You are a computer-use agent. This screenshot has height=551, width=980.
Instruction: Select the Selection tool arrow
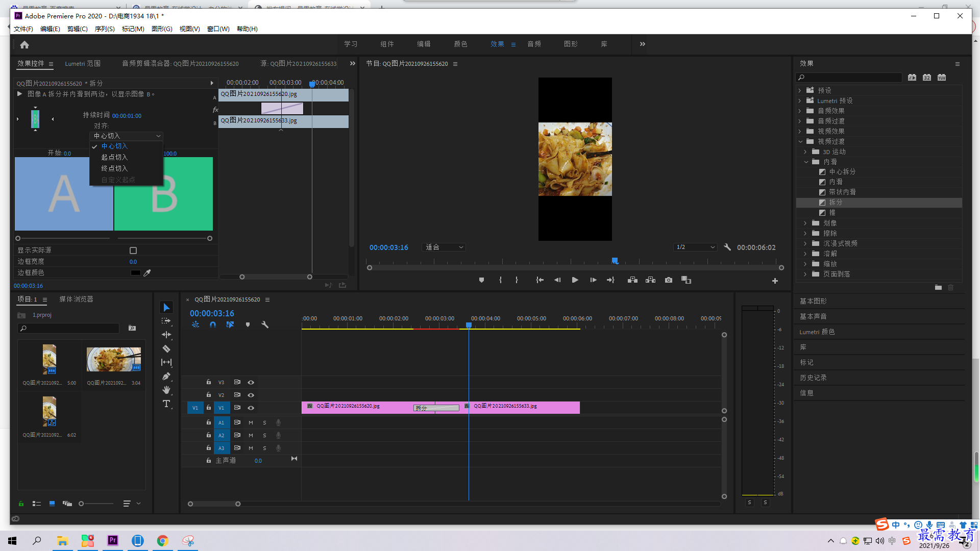pos(166,307)
